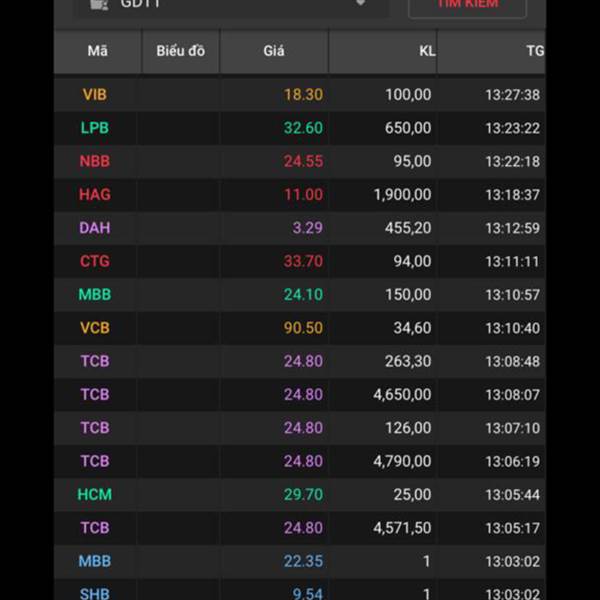The image size is (600, 600).
Task: Click the VCB ticker symbol
Action: [95, 328]
